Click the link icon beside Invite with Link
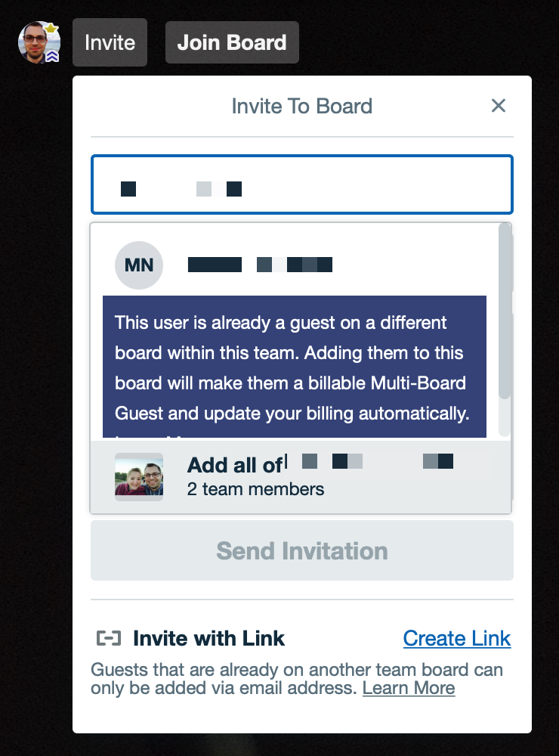 (x=109, y=638)
